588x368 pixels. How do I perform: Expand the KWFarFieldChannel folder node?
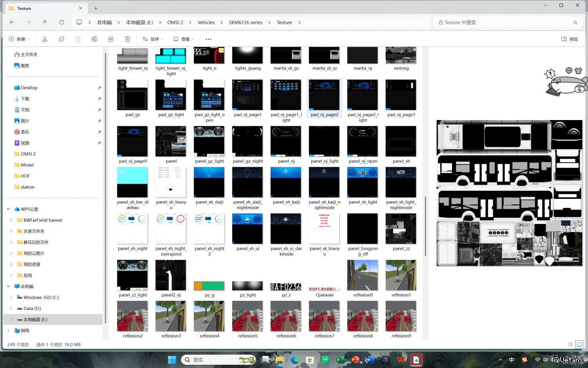coord(11,220)
